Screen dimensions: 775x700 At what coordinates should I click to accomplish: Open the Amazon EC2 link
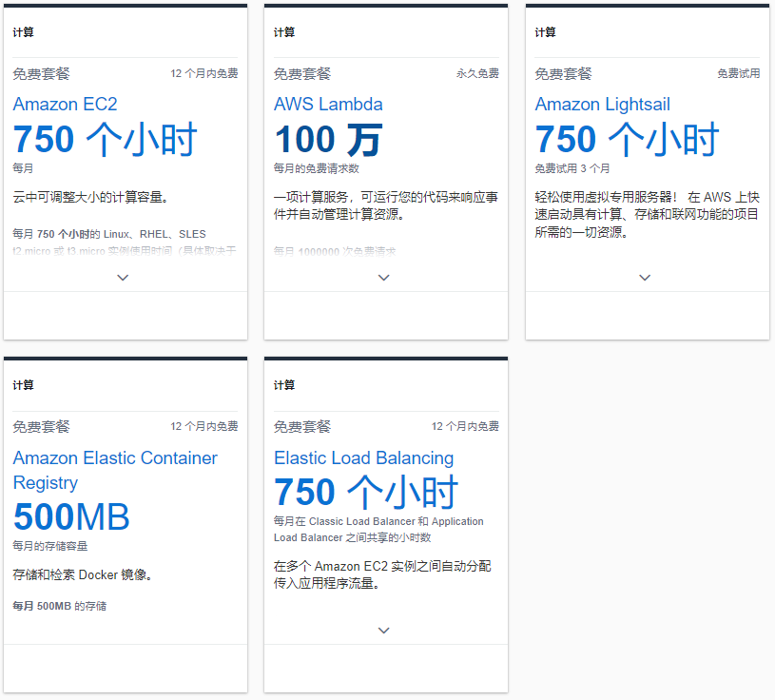66,105
